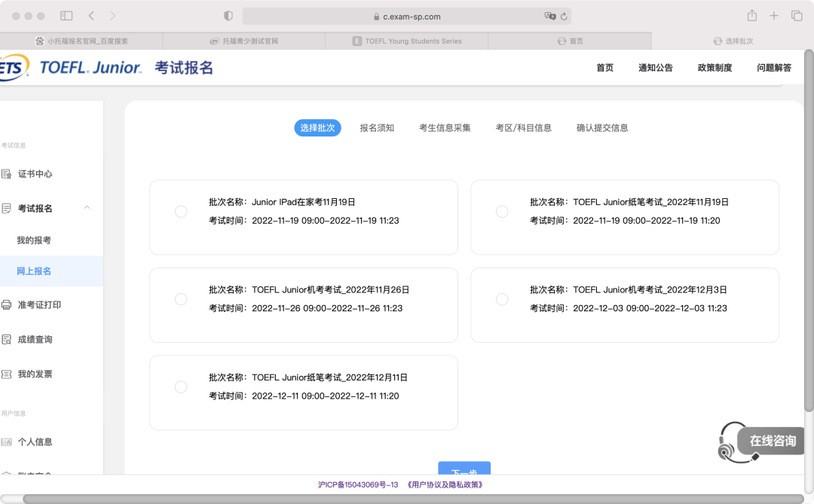This screenshot has width=814, height=504.
Task: Click the 我的发票 ticket icon
Action: click(x=6, y=374)
